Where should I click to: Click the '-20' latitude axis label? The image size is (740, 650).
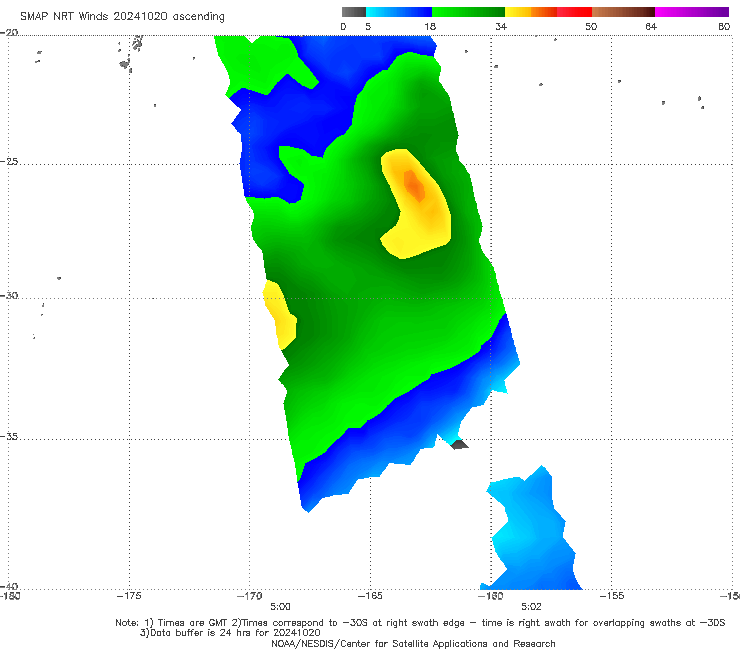(9, 32)
